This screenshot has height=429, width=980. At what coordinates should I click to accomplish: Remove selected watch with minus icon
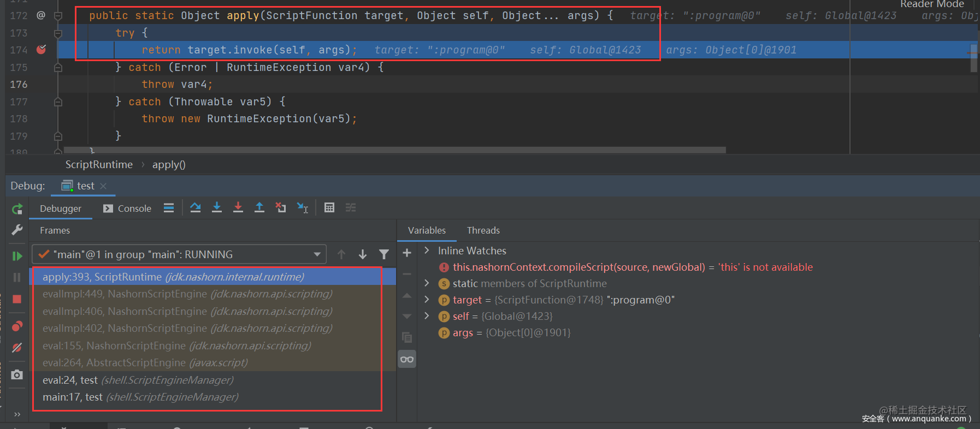[407, 274]
